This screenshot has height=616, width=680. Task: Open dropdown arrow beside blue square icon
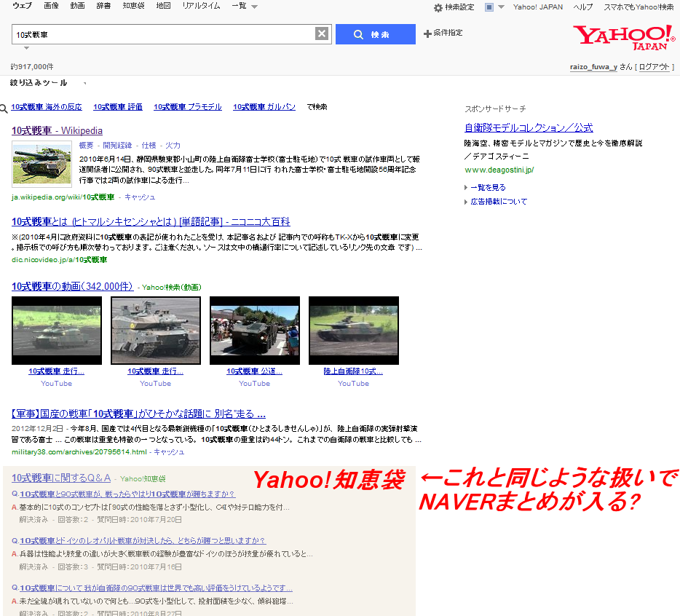click(x=502, y=7)
